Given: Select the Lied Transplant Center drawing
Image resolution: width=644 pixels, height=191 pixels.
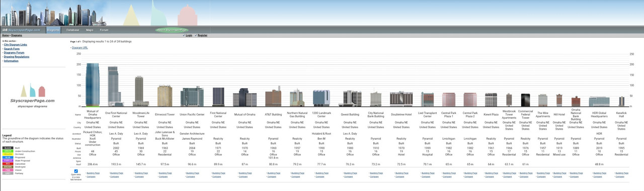Looking at the screenshot, I should (x=427, y=100).
